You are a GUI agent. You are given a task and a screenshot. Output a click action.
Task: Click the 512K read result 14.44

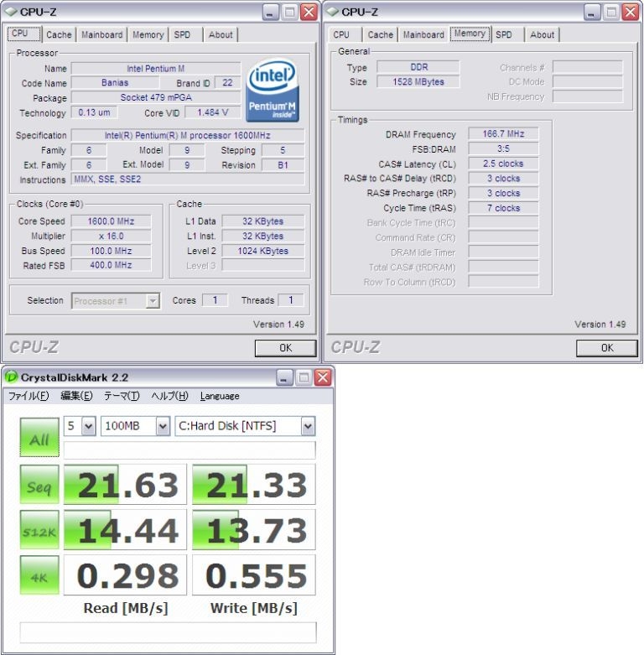pyautogui.click(x=125, y=530)
